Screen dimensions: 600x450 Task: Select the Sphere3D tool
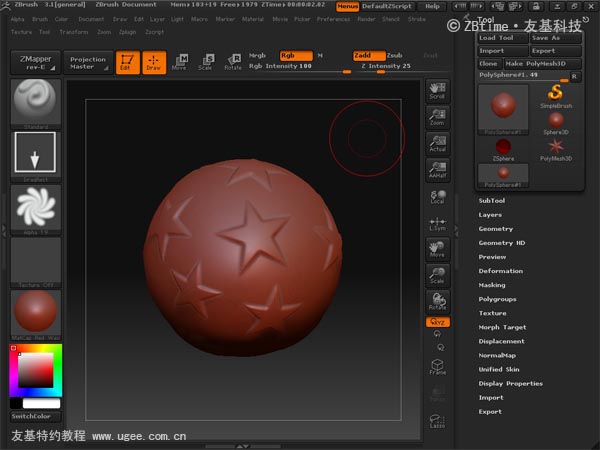pyautogui.click(x=556, y=123)
